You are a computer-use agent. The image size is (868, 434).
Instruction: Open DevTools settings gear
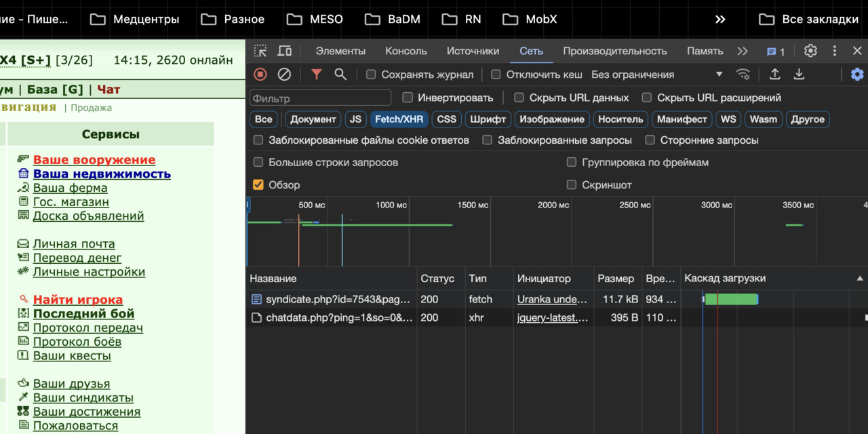point(810,51)
